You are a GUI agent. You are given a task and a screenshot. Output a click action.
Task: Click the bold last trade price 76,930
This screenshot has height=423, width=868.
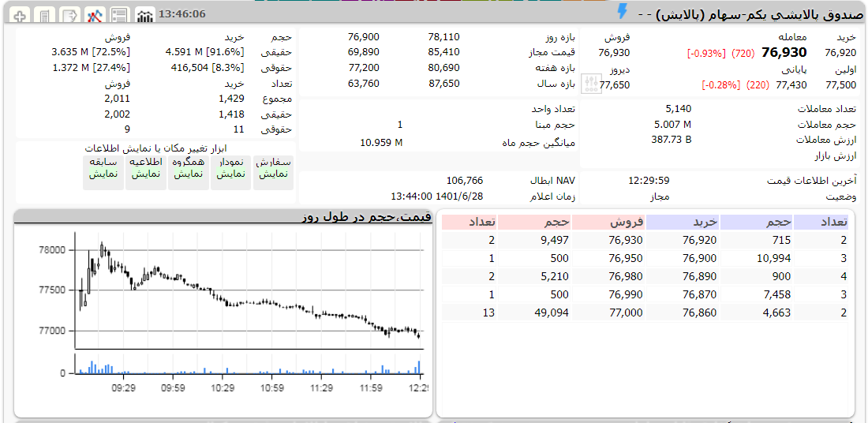[784, 53]
